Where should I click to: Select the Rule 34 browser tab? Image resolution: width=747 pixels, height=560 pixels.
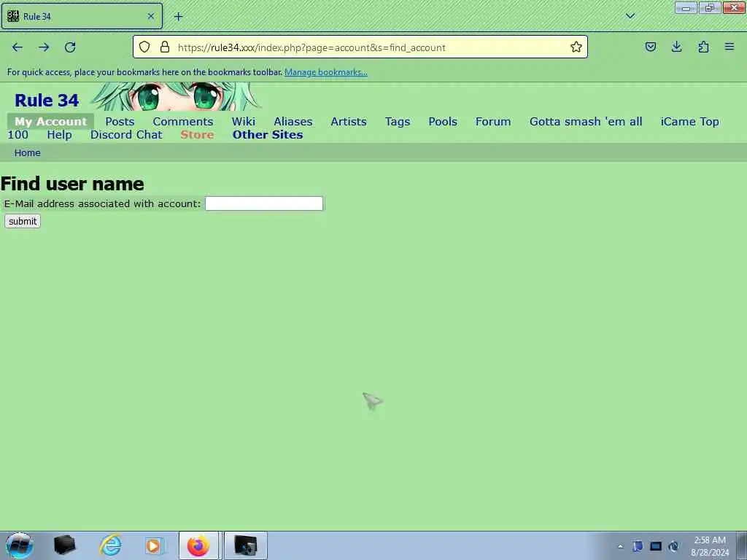(82, 16)
